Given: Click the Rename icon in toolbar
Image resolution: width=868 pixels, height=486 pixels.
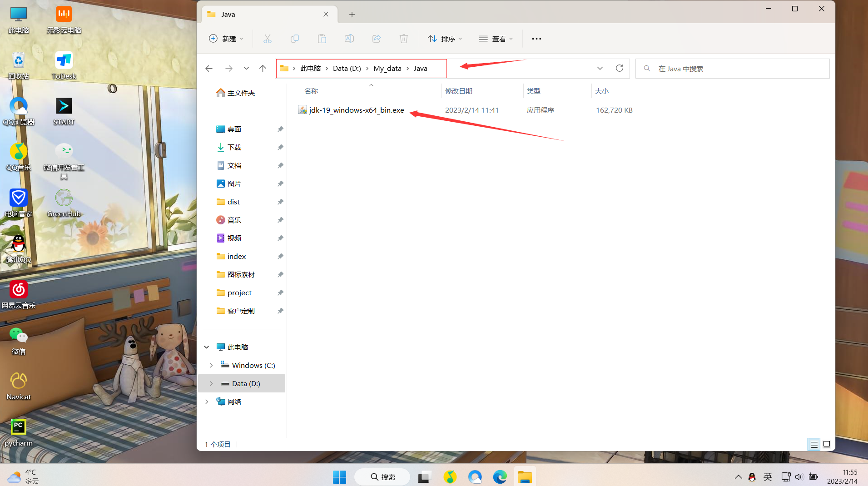Looking at the screenshot, I should pos(349,39).
